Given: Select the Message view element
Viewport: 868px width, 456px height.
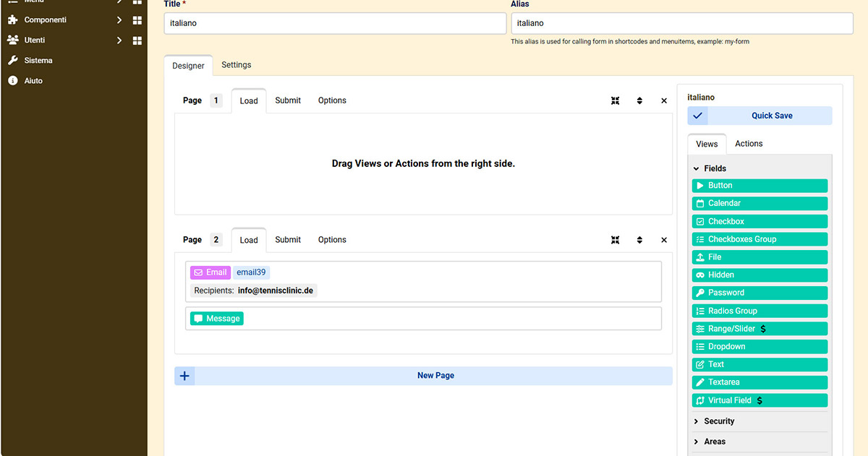Looking at the screenshot, I should click(x=217, y=319).
